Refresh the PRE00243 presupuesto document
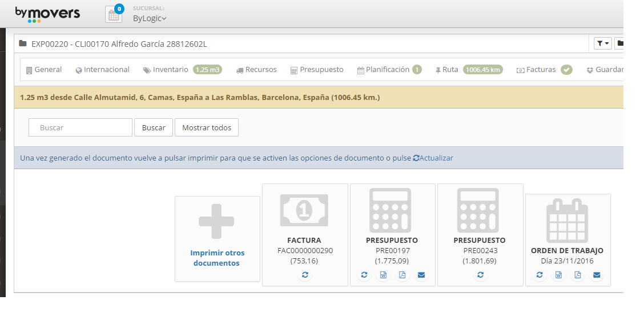This screenshot has height=320, width=644. click(x=480, y=275)
